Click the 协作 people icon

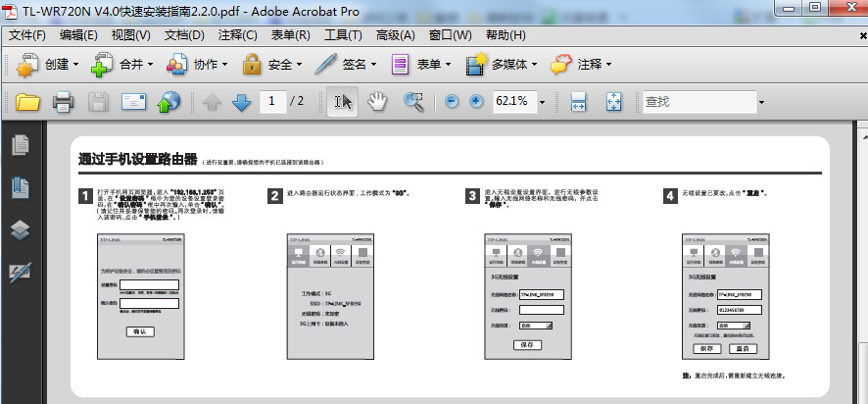pyautogui.click(x=176, y=65)
